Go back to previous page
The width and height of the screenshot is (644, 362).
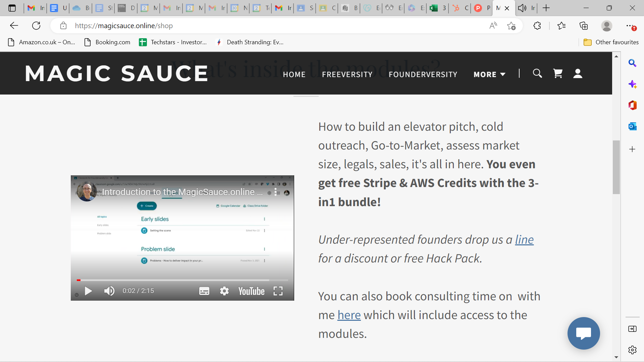(x=14, y=25)
